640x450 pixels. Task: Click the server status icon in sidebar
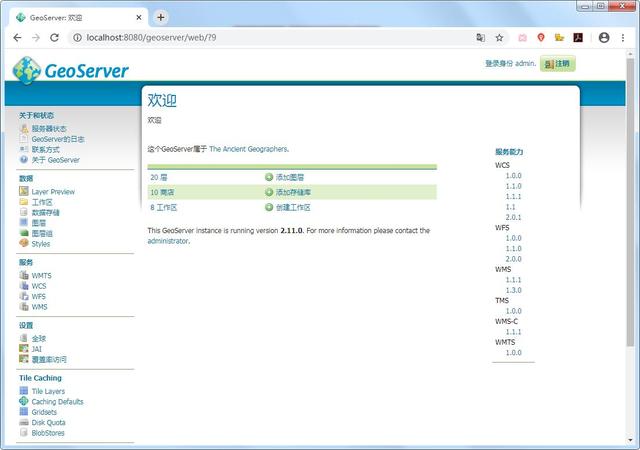(24, 129)
